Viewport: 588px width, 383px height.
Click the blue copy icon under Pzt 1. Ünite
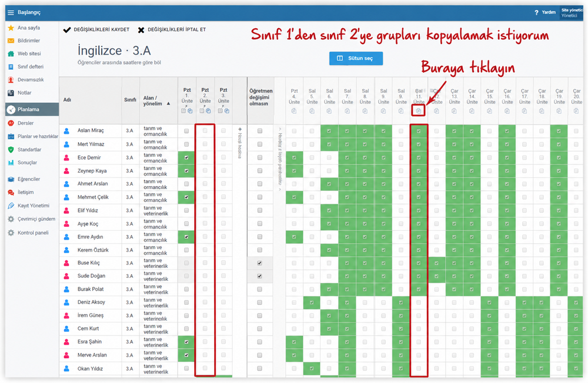pyautogui.click(x=190, y=110)
